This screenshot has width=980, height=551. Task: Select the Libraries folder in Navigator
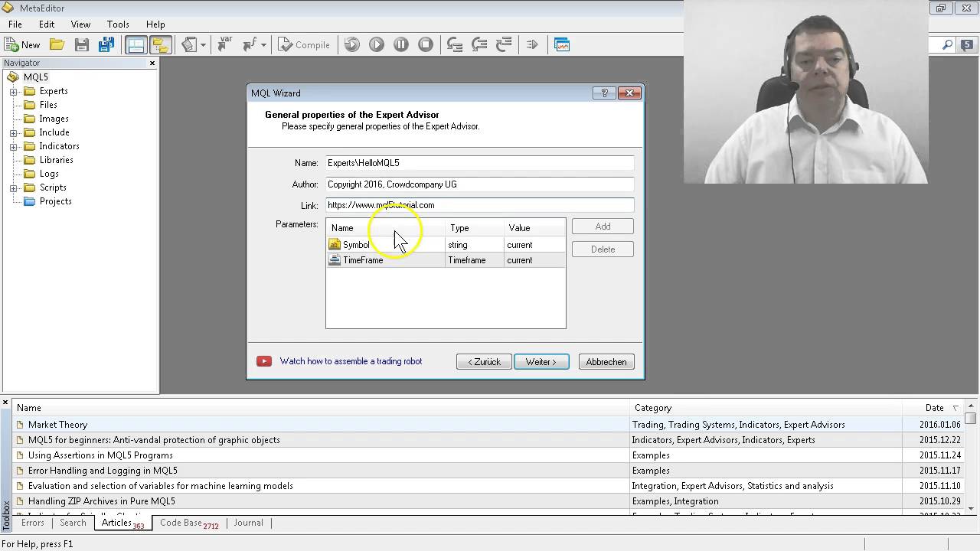(57, 160)
